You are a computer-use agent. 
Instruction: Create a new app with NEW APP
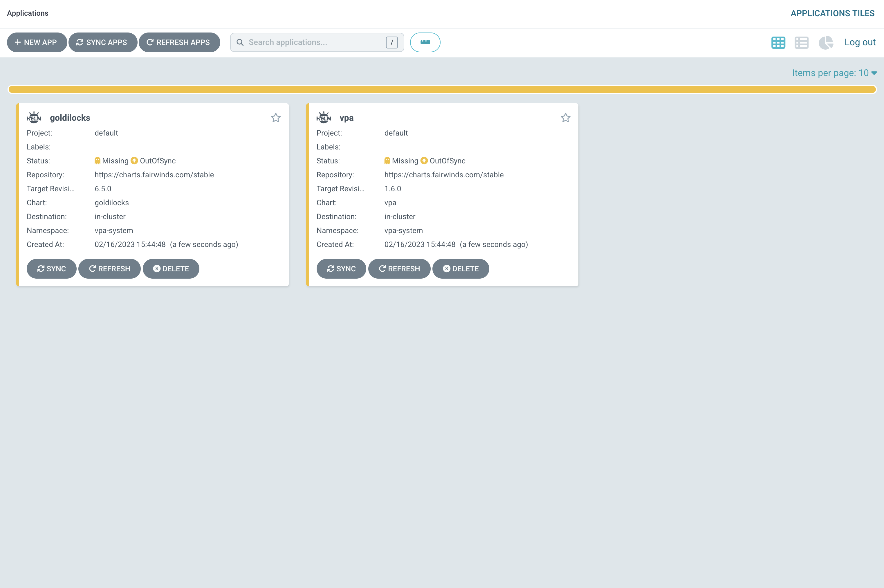(37, 42)
